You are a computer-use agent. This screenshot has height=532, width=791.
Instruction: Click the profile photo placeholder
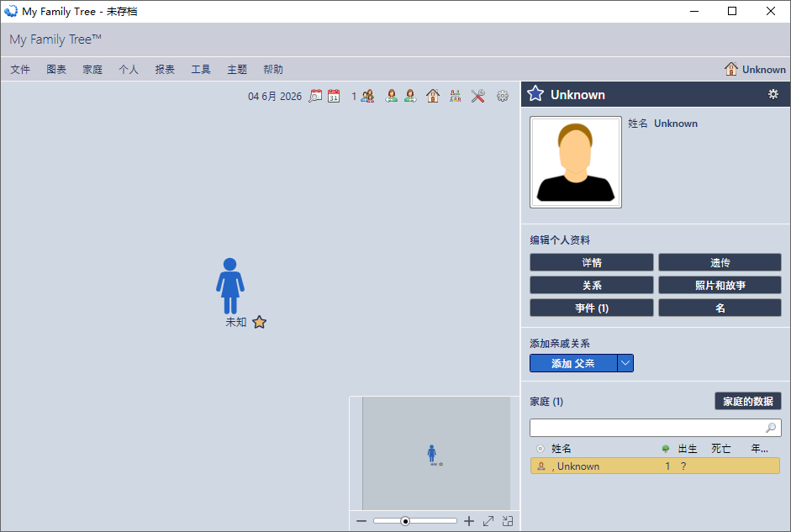click(x=576, y=162)
